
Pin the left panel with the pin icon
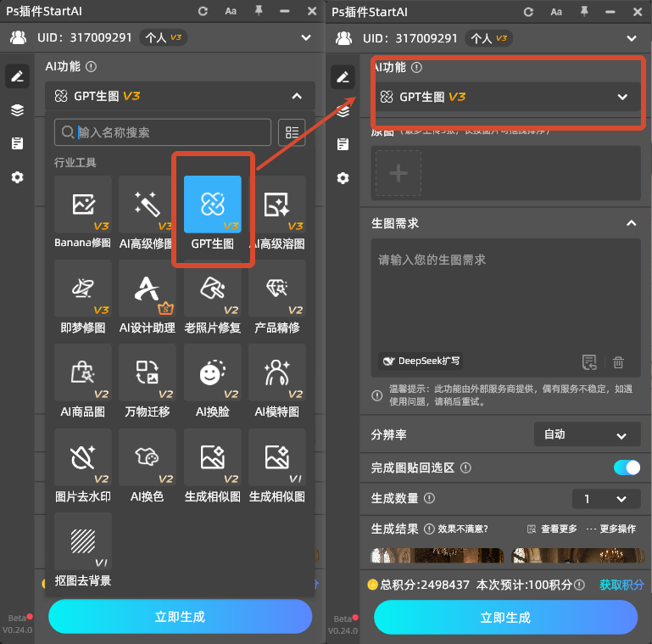click(x=259, y=11)
